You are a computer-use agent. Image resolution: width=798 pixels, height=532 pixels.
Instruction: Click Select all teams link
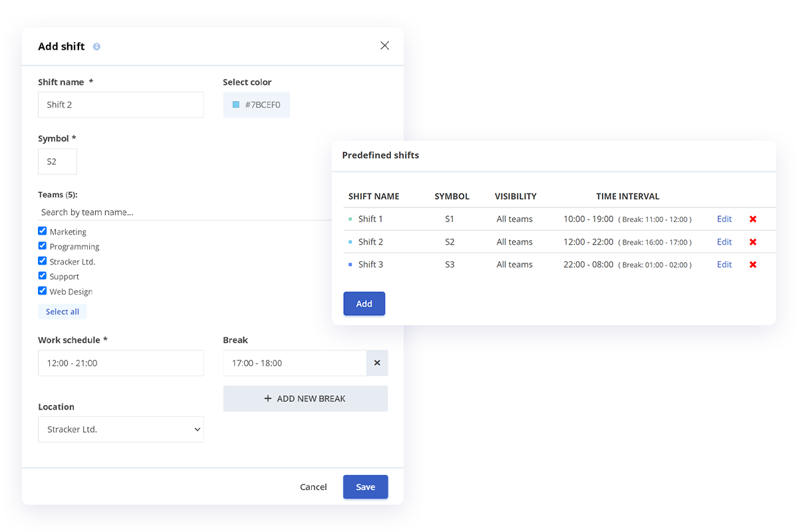pyautogui.click(x=62, y=311)
